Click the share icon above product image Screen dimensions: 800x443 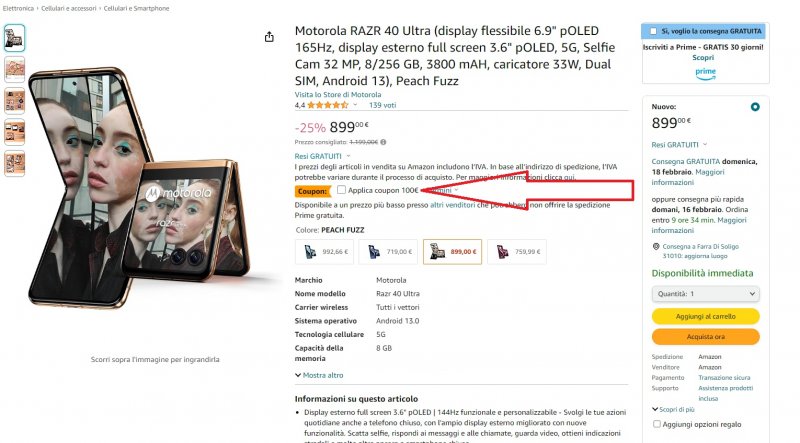269,37
